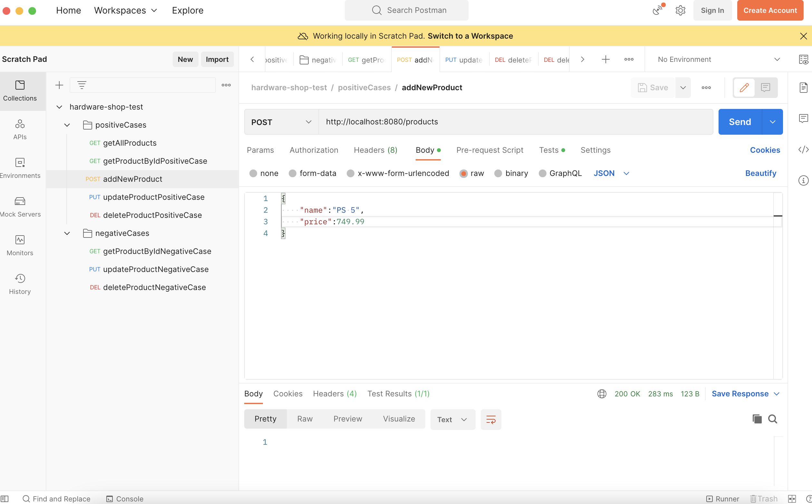This screenshot has width=812, height=504.
Task: Switch to the Headers (8) request tab
Action: [x=375, y=150]
